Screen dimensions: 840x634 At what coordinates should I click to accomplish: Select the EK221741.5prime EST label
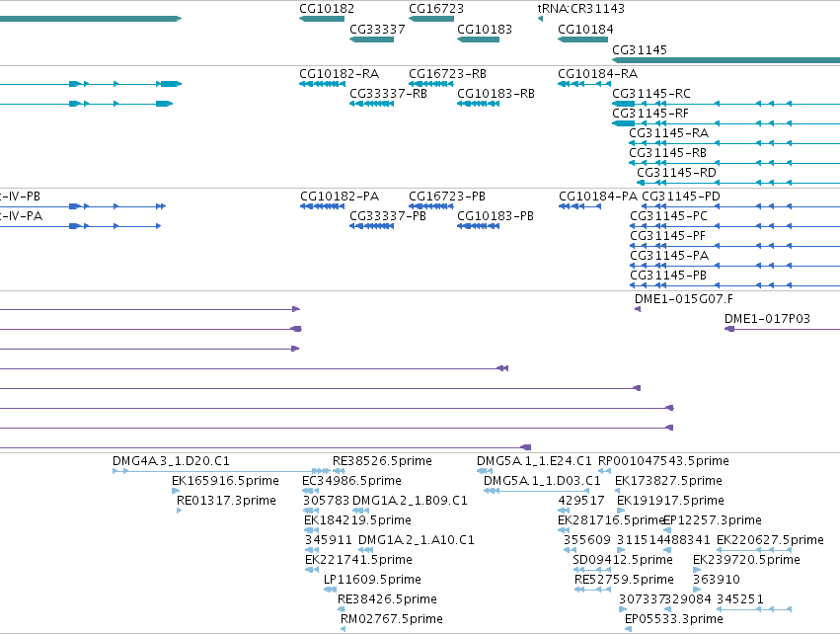click(358, 560)
